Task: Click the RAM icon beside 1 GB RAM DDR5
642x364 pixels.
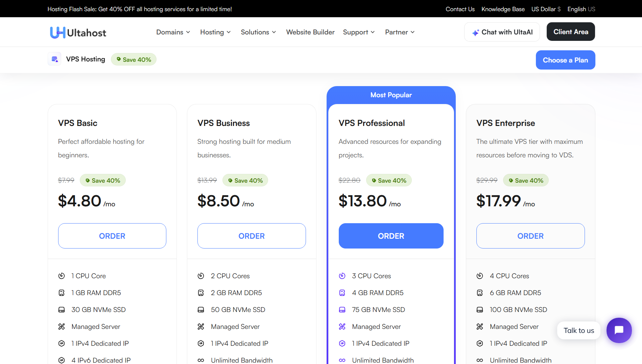Action: tap(62, 293)
